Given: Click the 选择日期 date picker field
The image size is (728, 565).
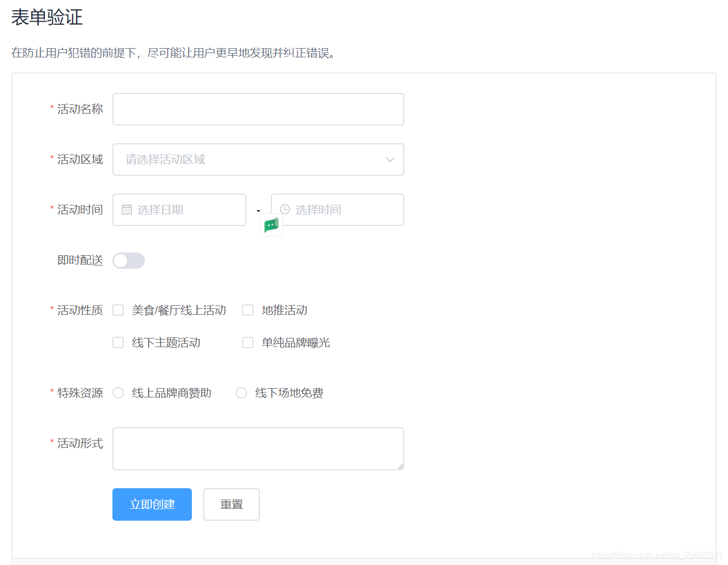Looking at the screenshot, I should click(179, 210).
